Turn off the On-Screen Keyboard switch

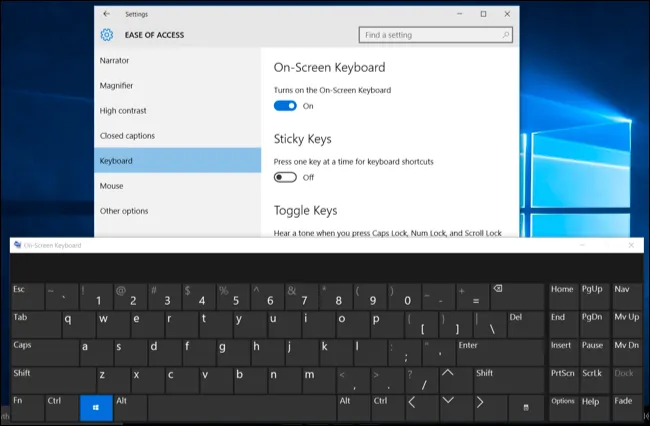click(x=285, y=105)
